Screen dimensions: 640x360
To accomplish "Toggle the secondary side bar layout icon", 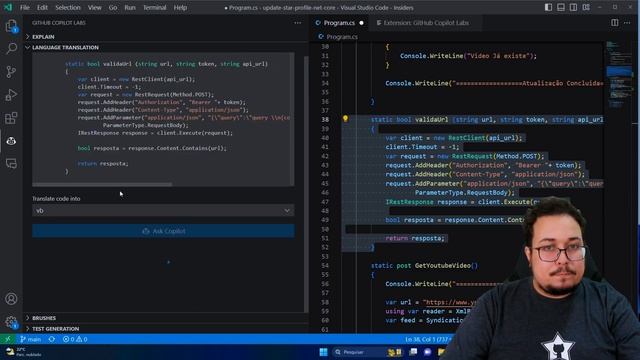I will tap(573, 7).
